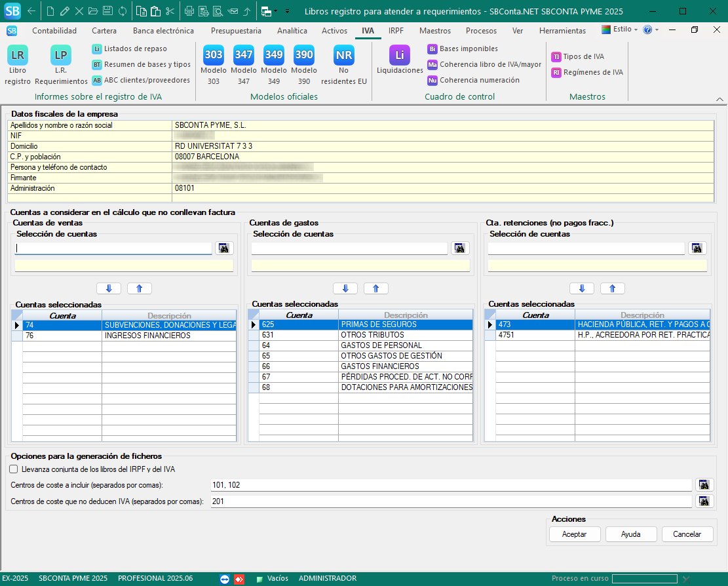Open the No residentes EU model
This screenshot has width=728, height=586.
click(343, 57)
